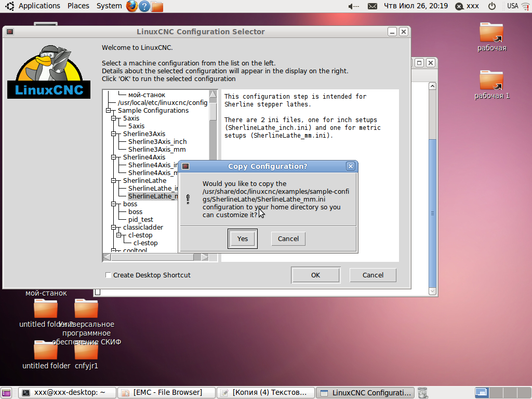The image size is (532, 399).
Task: Open the Applications menu
Action: pos(39,6)
